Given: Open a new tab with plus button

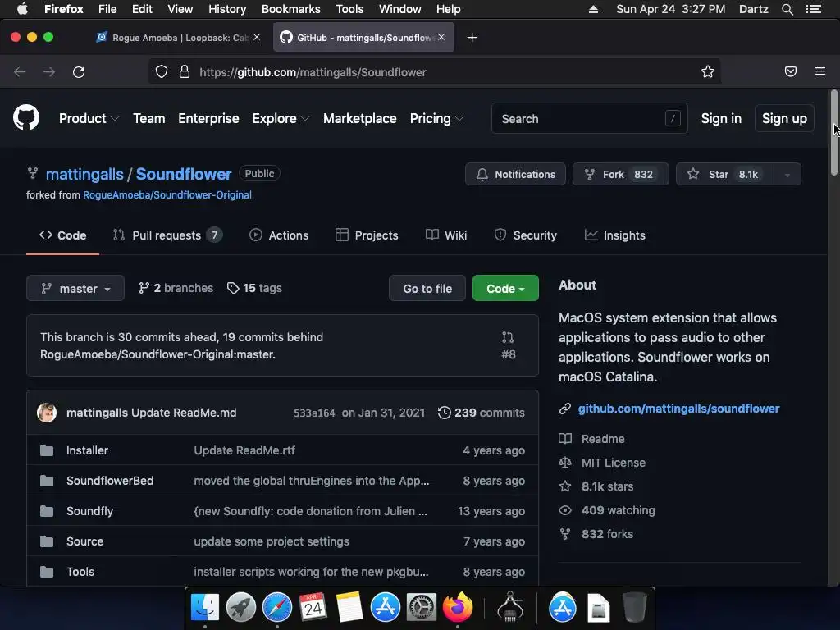Looking at the screenshot, I should click(472, 38).
